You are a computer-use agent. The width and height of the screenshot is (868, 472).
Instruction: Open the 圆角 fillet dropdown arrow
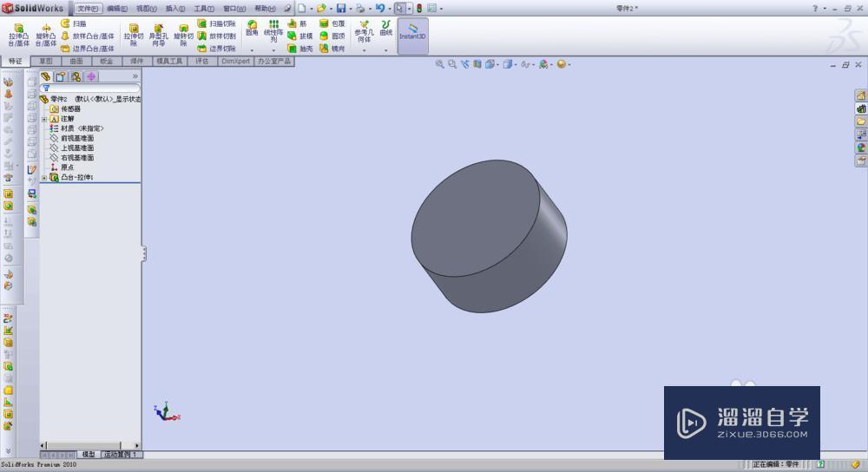click(x=252, y=50)
